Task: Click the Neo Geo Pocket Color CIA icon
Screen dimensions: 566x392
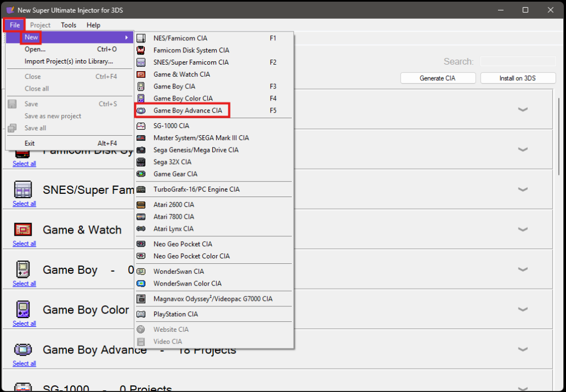Action: pos(141,256)
